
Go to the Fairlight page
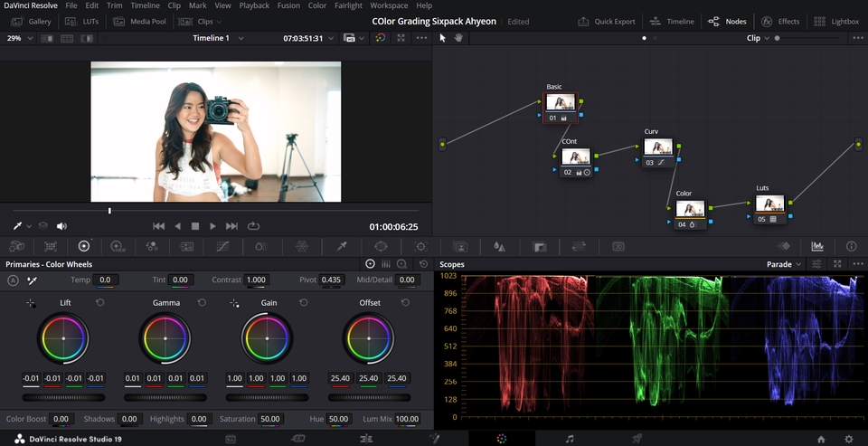pyautogui.click(x=569, y=439)
